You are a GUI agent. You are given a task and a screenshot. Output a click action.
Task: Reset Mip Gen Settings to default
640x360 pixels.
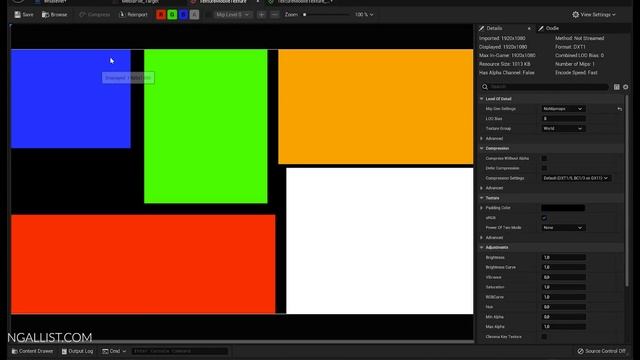[620, 109]
